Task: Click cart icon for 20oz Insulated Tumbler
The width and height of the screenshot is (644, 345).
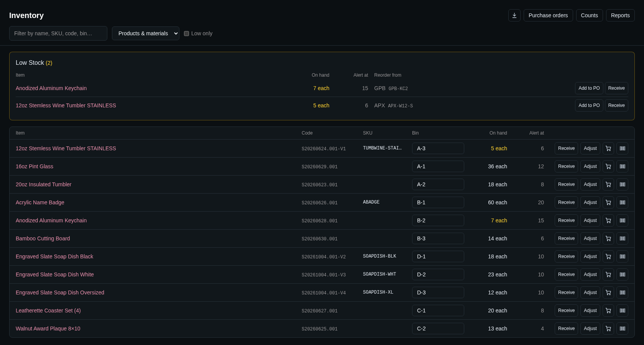Action: [608, 184]
